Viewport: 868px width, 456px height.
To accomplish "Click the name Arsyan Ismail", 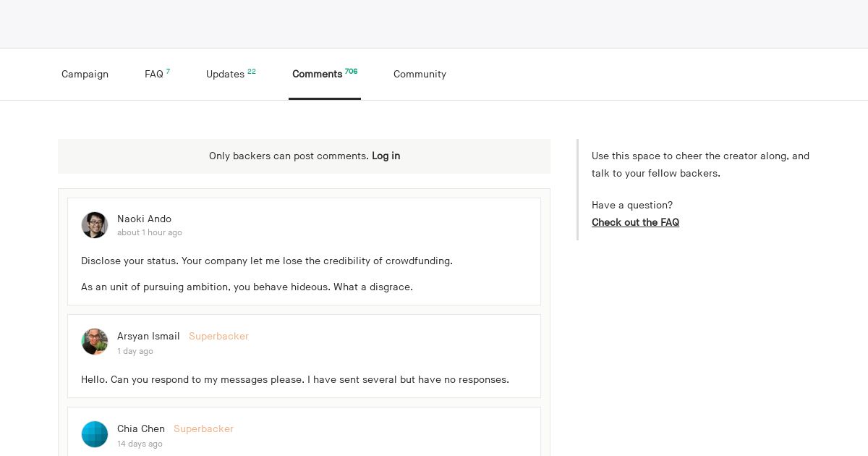I will [148, 336].
